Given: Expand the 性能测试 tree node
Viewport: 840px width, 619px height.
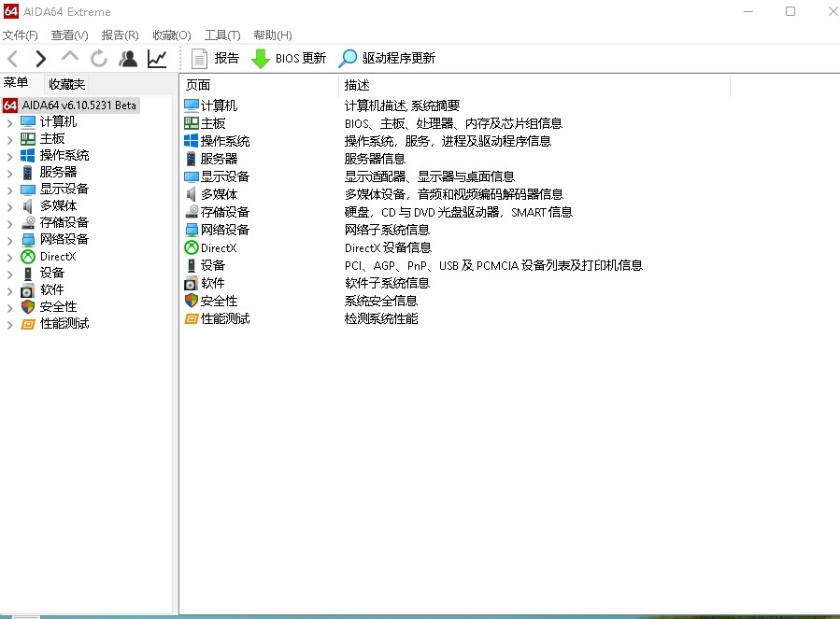Looking at the screenshot, I should pos(9,324).
